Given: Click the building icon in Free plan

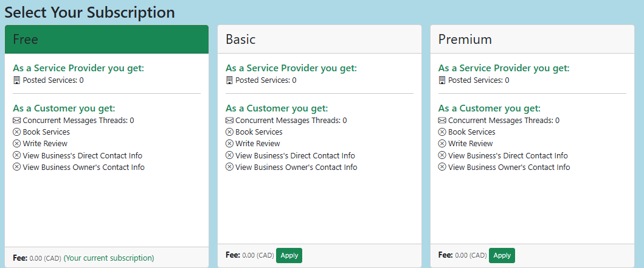Looking at the screenshot, I should [x=16, y=80].
